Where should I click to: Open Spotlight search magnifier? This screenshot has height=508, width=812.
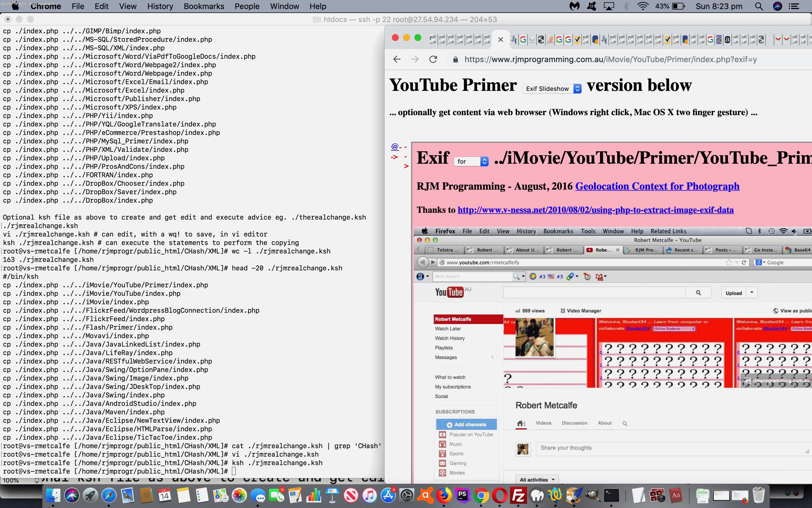(x=759, y=6)
